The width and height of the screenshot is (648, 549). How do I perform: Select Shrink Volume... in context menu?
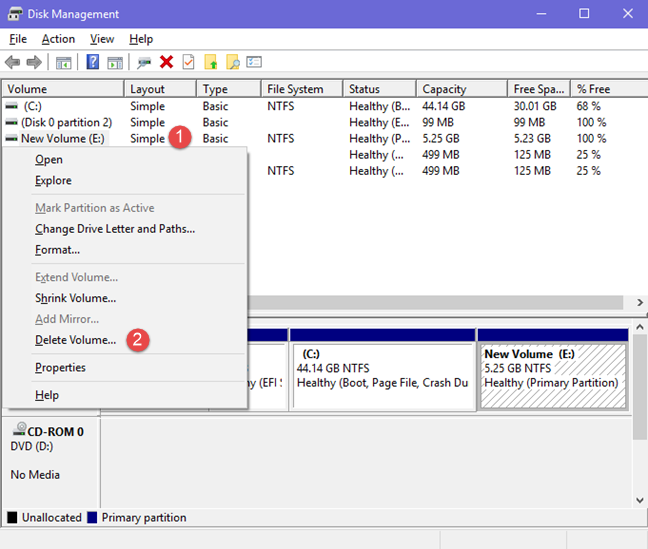[x=126, y=298]
